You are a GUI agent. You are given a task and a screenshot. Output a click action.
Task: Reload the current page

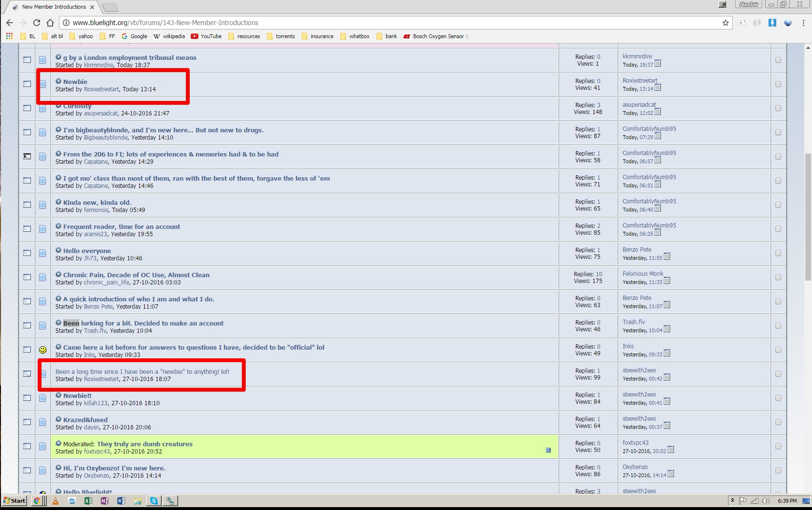coord(37,23)
